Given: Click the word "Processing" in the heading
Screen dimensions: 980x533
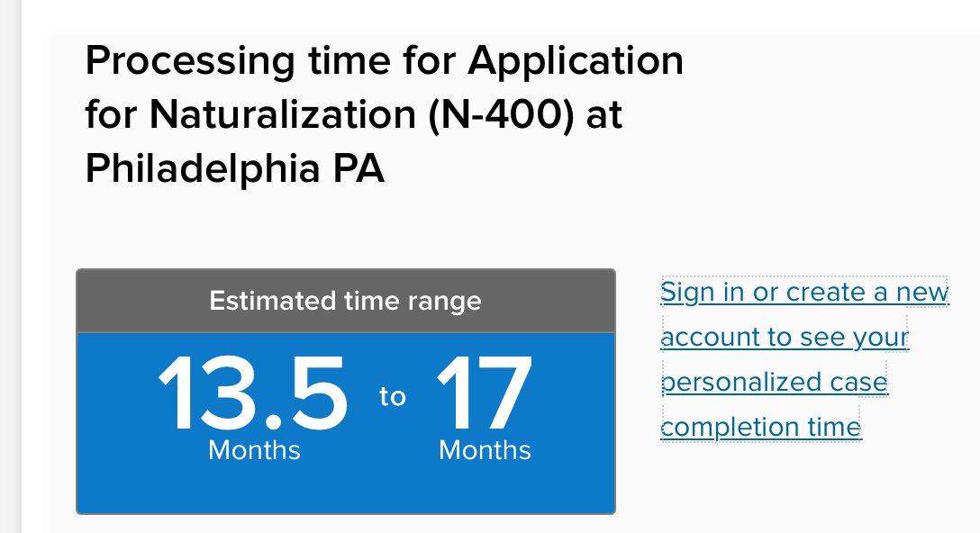Looking at the screenshot, I should (190, 61).
